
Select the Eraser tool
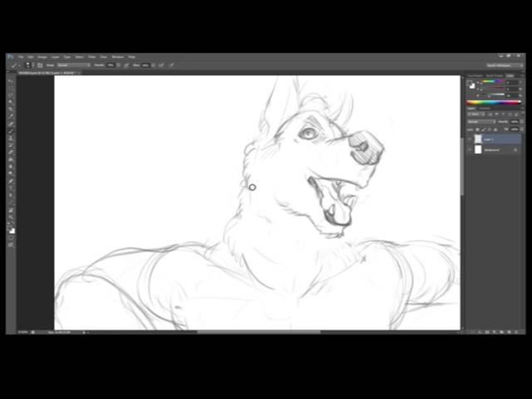point(11,152)
